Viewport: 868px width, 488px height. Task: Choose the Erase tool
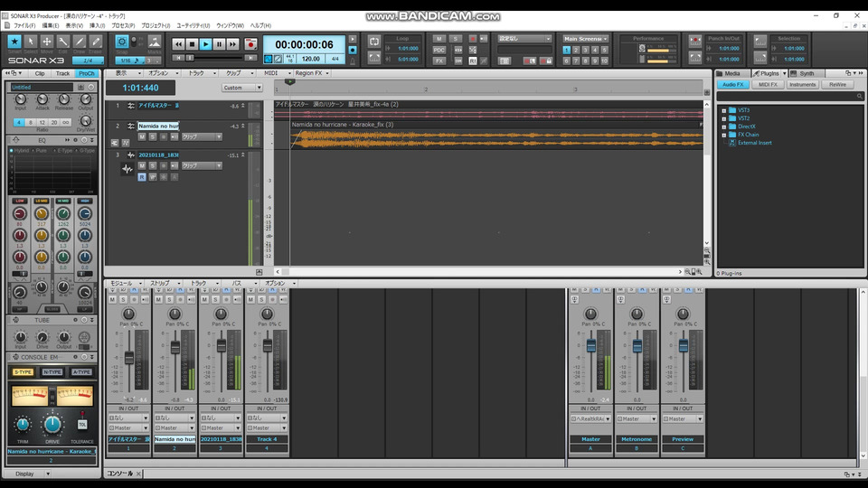coord(96,42)
